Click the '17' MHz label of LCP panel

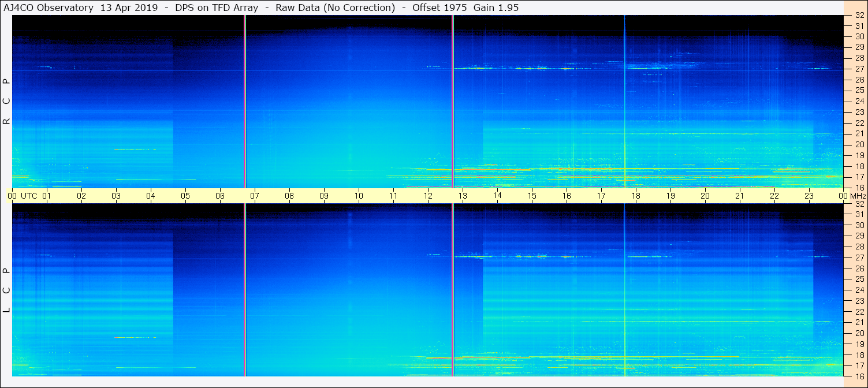click(x=859, y=365)
